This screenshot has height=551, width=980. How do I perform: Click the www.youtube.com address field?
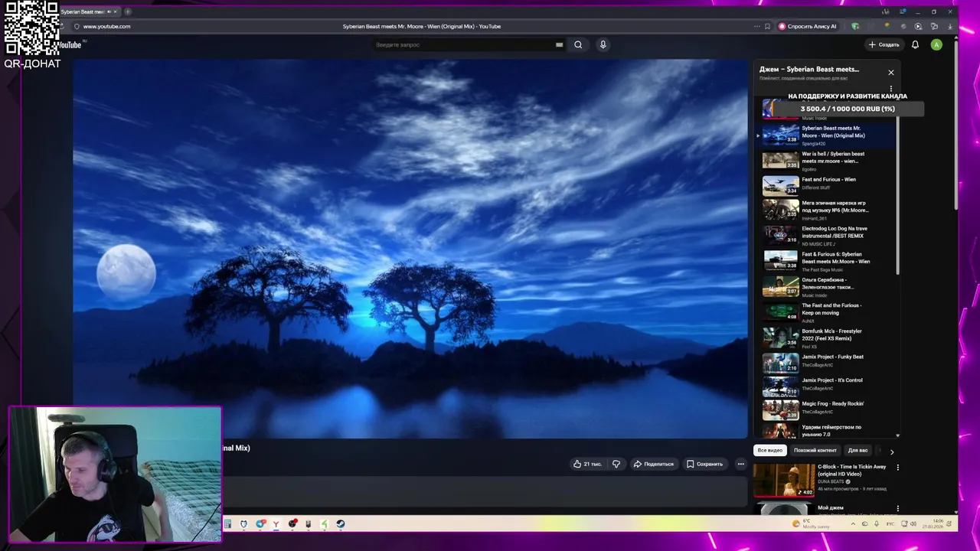[x=107, y=26]
